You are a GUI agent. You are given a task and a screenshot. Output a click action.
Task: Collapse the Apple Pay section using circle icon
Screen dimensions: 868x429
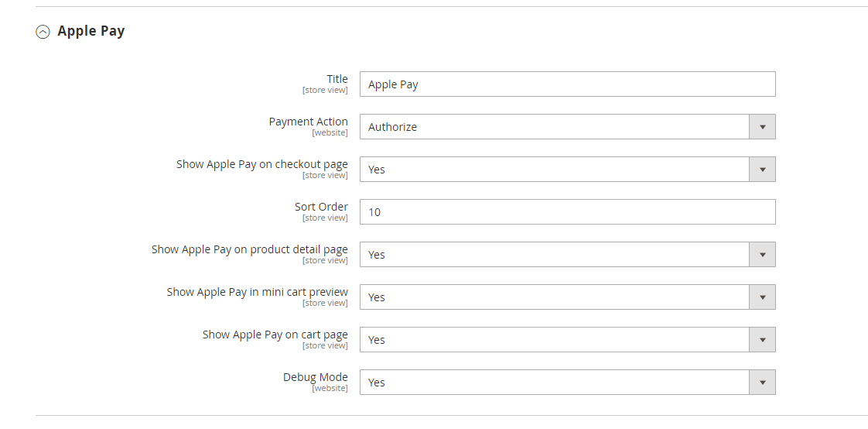click(x=43, y=32)
